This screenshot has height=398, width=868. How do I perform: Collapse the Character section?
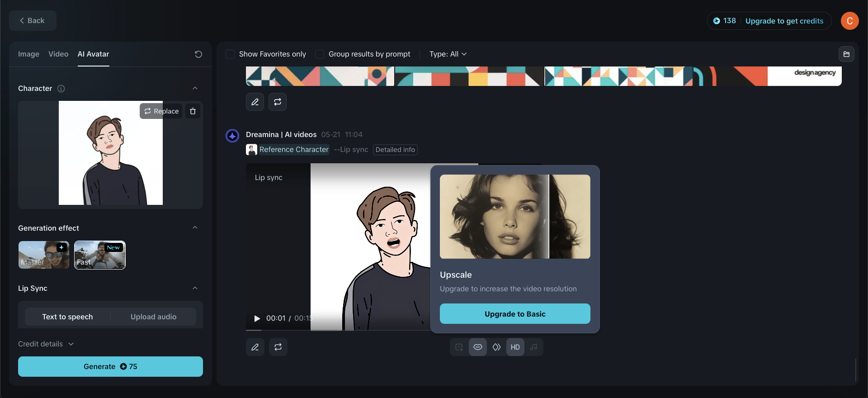(195, 88)
